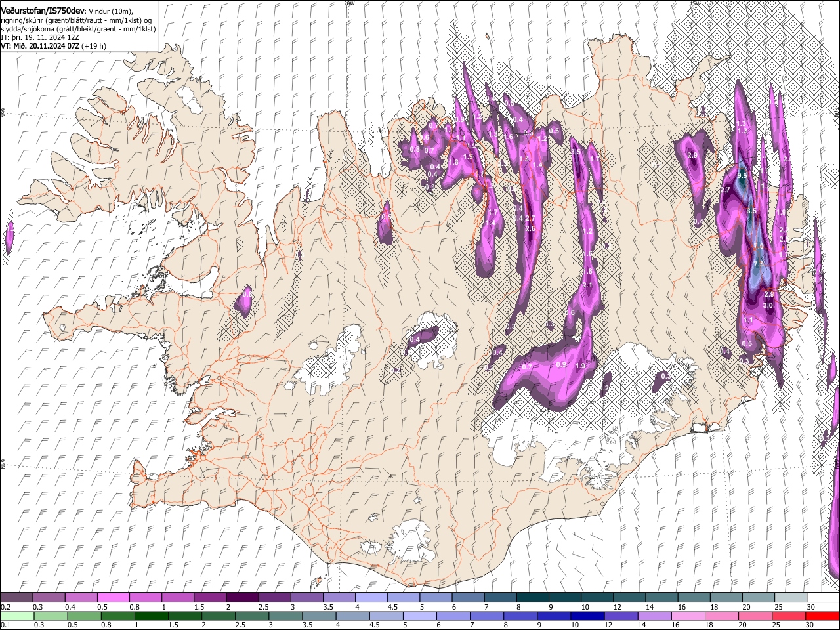
Task: Click the 0.9 precipitation value on the map
Action: coord(561,364)
